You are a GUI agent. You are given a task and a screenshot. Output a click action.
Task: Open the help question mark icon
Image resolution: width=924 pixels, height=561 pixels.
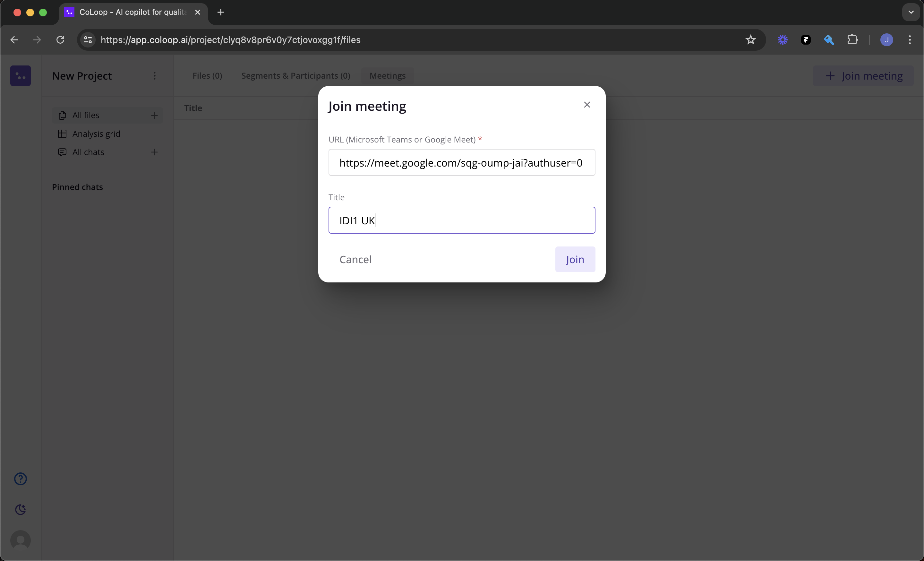click(x=21, y=479)
